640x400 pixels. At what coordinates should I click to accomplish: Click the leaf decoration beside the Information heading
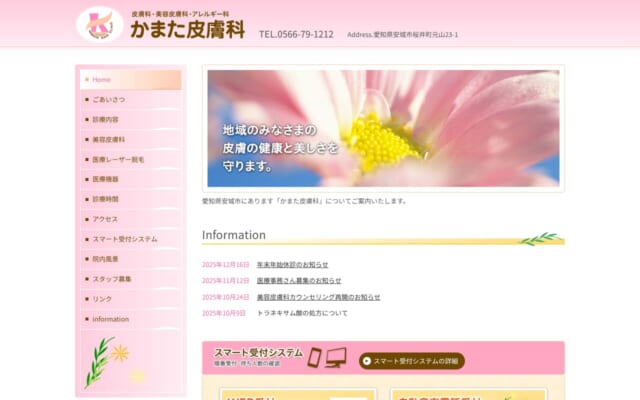(539, 238)
